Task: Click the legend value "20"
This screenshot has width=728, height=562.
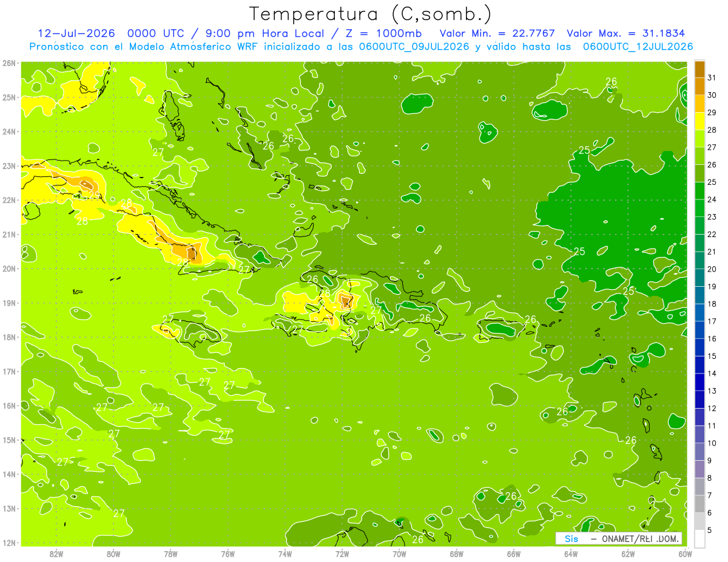Action: [712, 269]
